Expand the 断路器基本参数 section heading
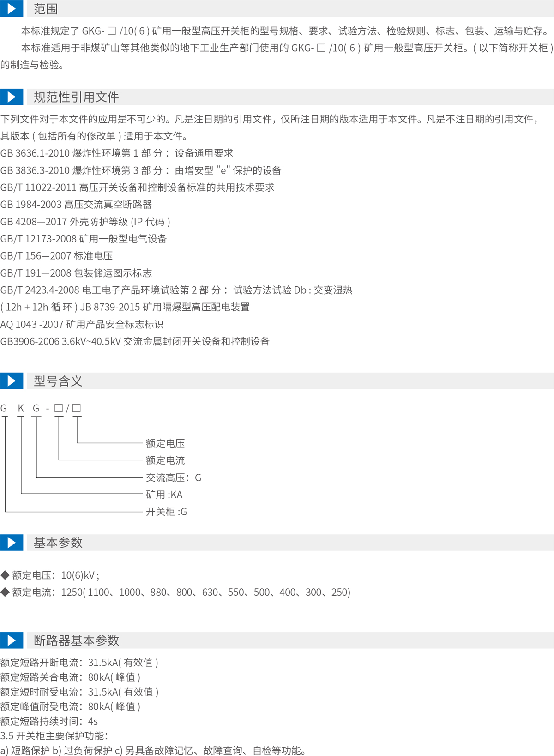 pyautogui.click(x=76, y=640)
